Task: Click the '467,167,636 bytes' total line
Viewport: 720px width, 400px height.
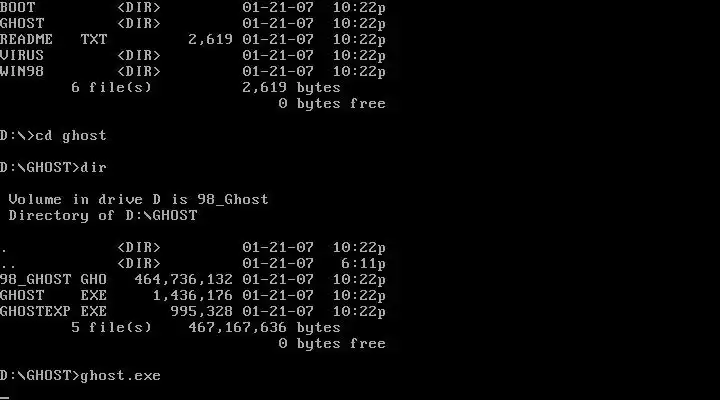Action: coord(264,327)
